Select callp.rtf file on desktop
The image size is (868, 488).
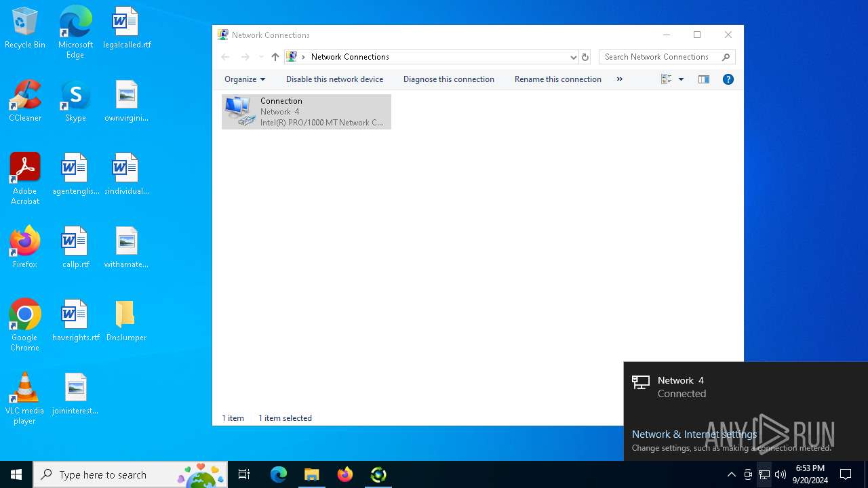click(x=75, y=247)
